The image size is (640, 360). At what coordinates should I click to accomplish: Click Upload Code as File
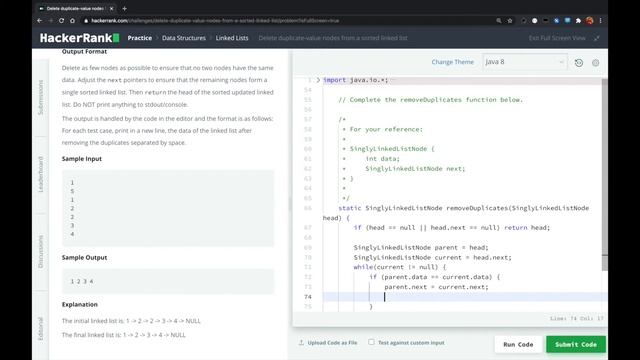[332, 343]
